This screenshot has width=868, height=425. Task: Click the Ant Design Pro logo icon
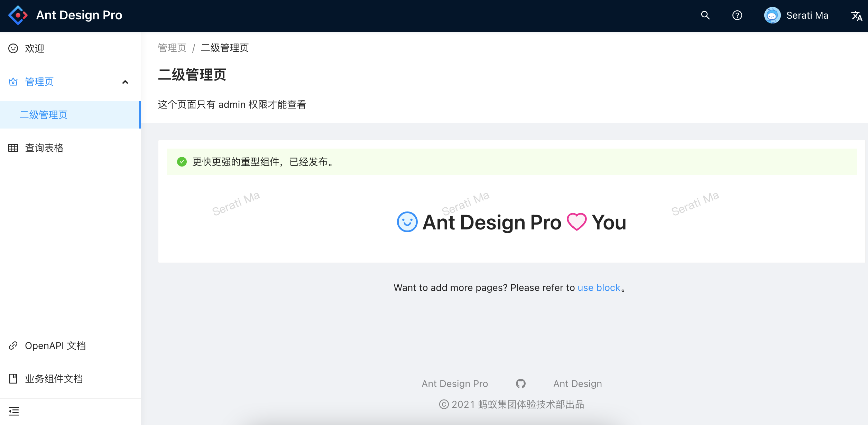click(18, 15)
